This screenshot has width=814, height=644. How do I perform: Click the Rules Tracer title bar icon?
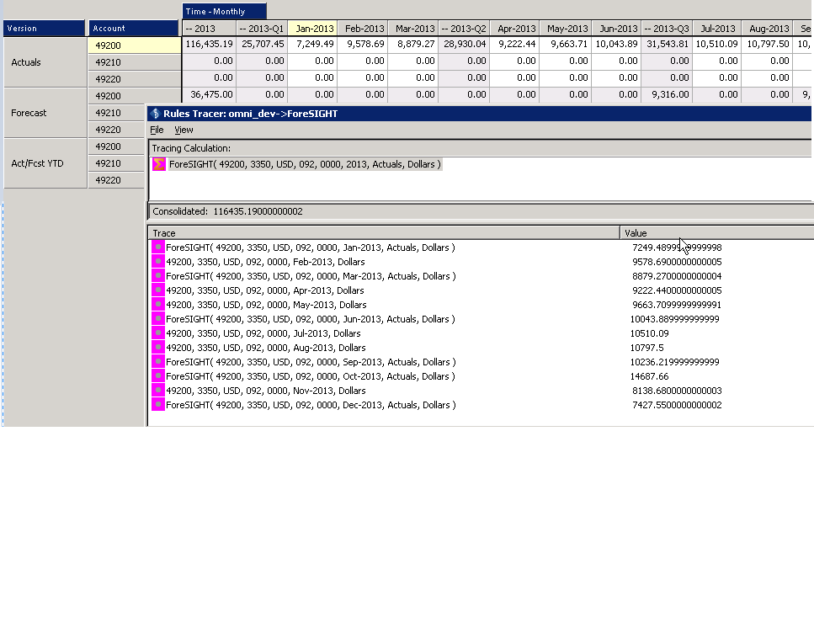tap(155, 114)
